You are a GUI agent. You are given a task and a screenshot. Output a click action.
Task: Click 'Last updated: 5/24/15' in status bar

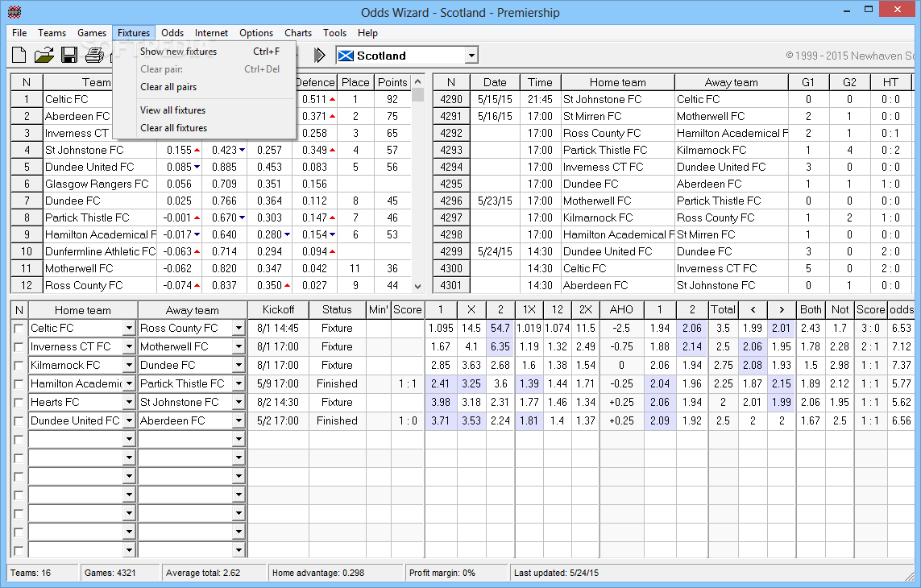pyautogui.click(x=556, y=574)
